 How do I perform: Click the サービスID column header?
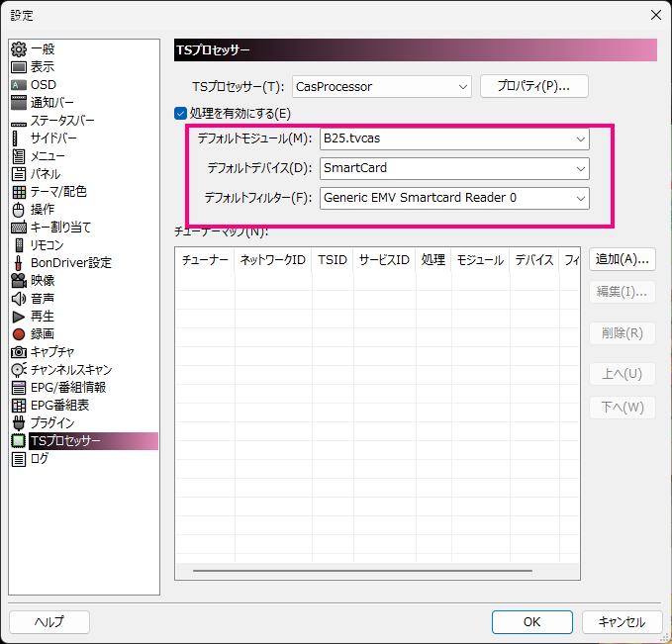pyautogui.click(x=384, y=259)
